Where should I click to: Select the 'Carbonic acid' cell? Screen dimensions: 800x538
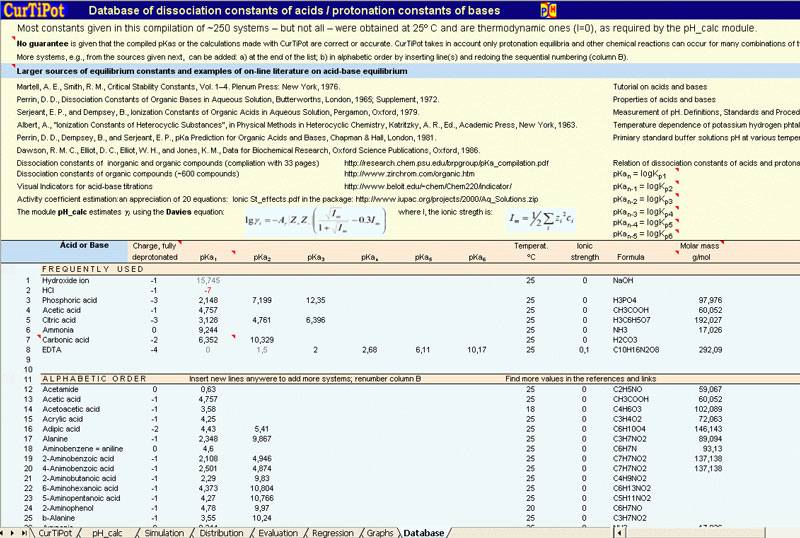(65, 340)
